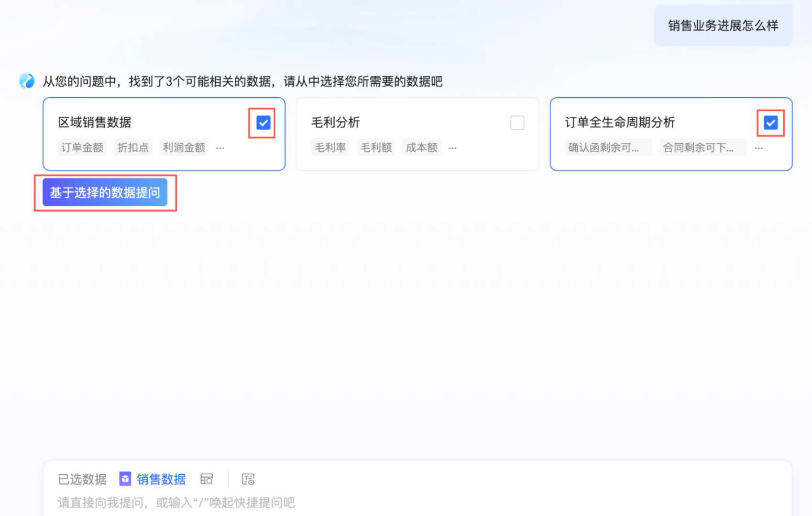The width and height of the screenshot is (812, 516).
Task: Click the 已选数据 label
Action: [82, 479]
